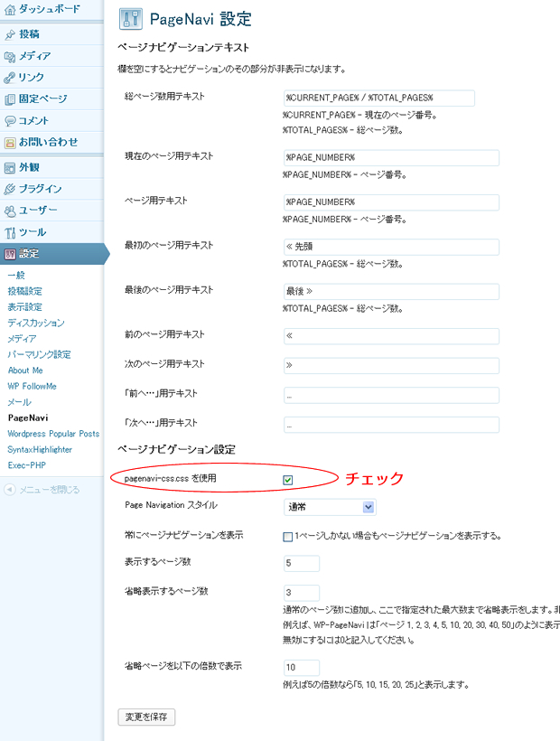Click the 総ページ数用テキスト input field
Viewport: 560px width, 741px height.
point(378,98)
